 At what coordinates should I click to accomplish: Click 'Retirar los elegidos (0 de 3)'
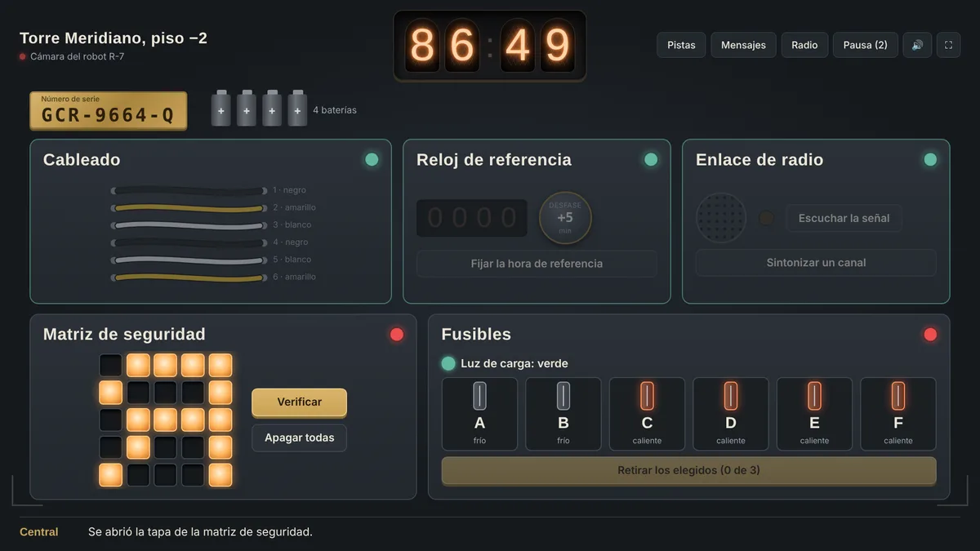(x=688, y=470)
